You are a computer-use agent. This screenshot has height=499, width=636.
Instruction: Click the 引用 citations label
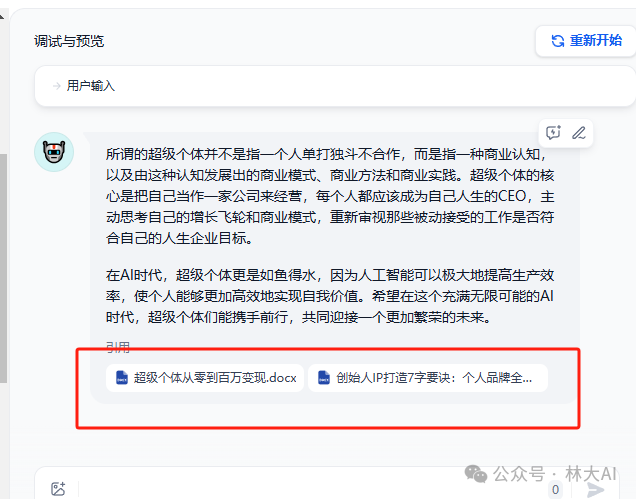click(118, 347)
